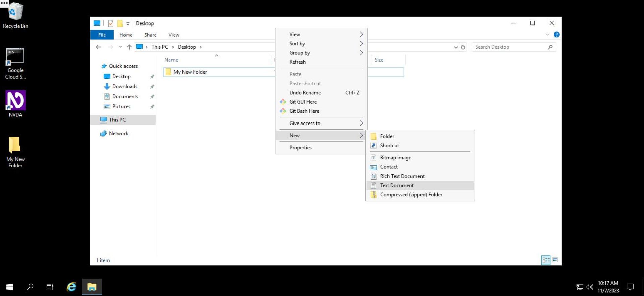Create a new Folder from submenu

[420, 136]
